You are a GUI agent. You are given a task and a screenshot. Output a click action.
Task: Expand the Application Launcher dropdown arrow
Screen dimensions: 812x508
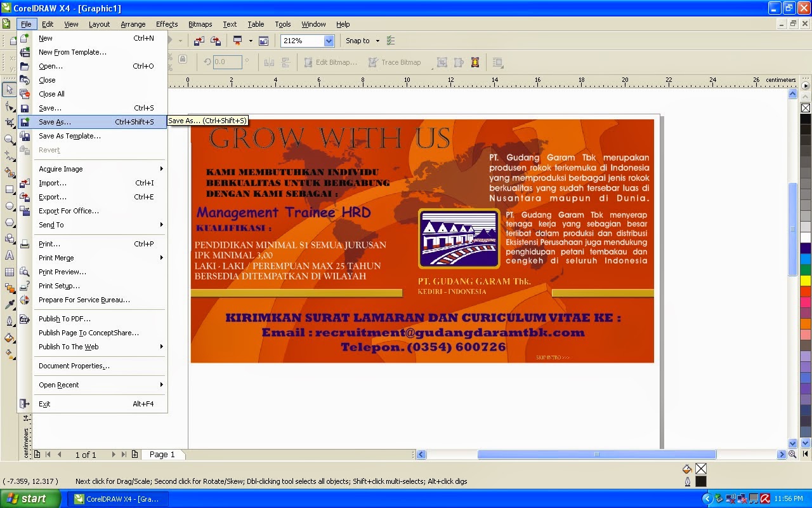coord(251,41)
